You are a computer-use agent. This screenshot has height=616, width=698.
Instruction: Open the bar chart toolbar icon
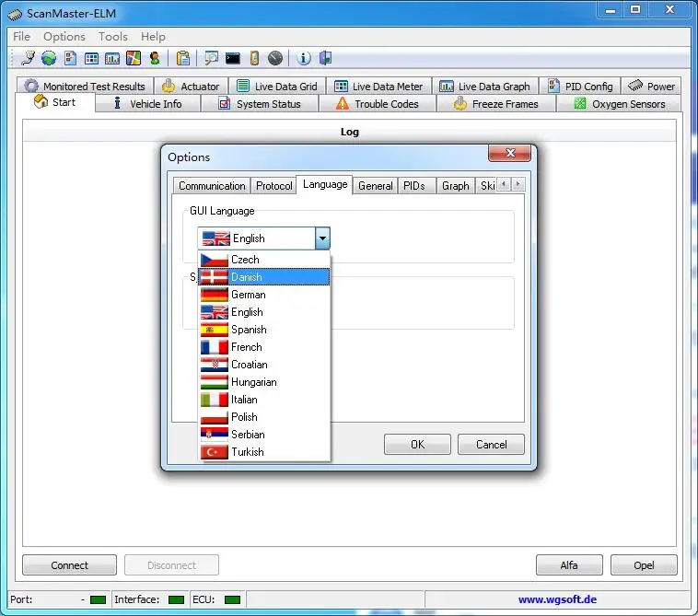(112, 58)
